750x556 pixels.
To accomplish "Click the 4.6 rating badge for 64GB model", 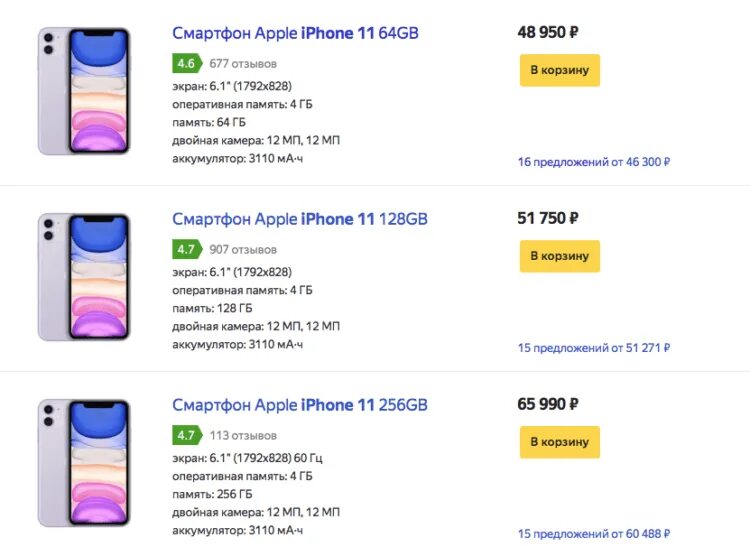I will point(186,64).
